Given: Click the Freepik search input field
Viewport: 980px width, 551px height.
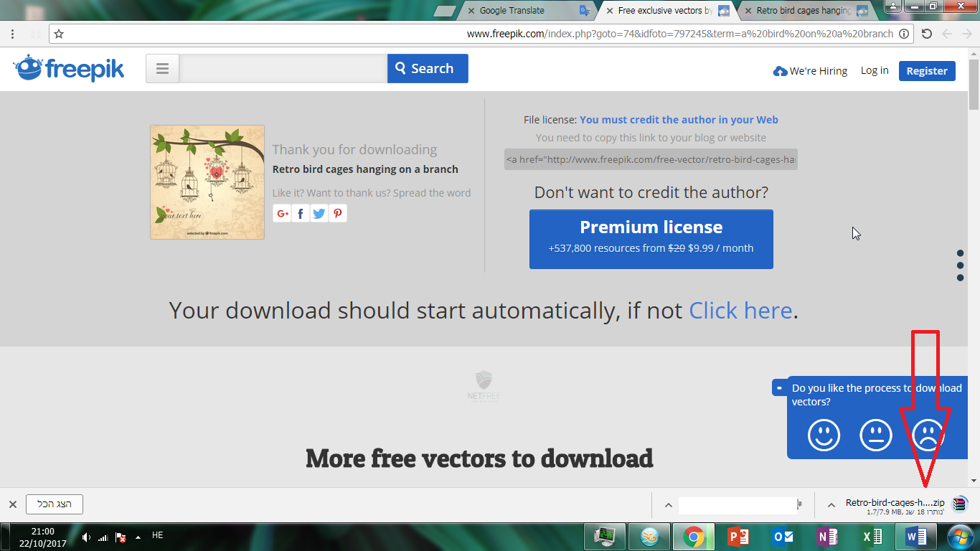Looking at the screenshot, I should tap(283, 69).
